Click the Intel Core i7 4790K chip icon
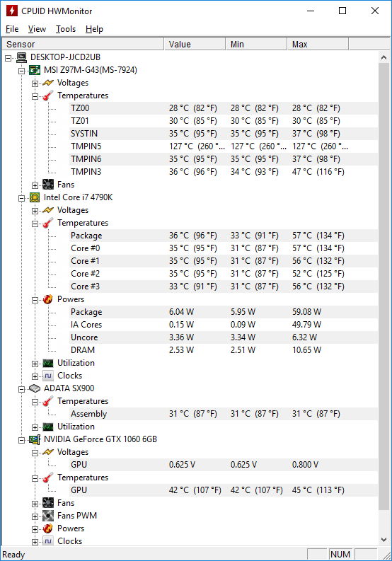This screenshot has height=561, width=392. point(35,197)
